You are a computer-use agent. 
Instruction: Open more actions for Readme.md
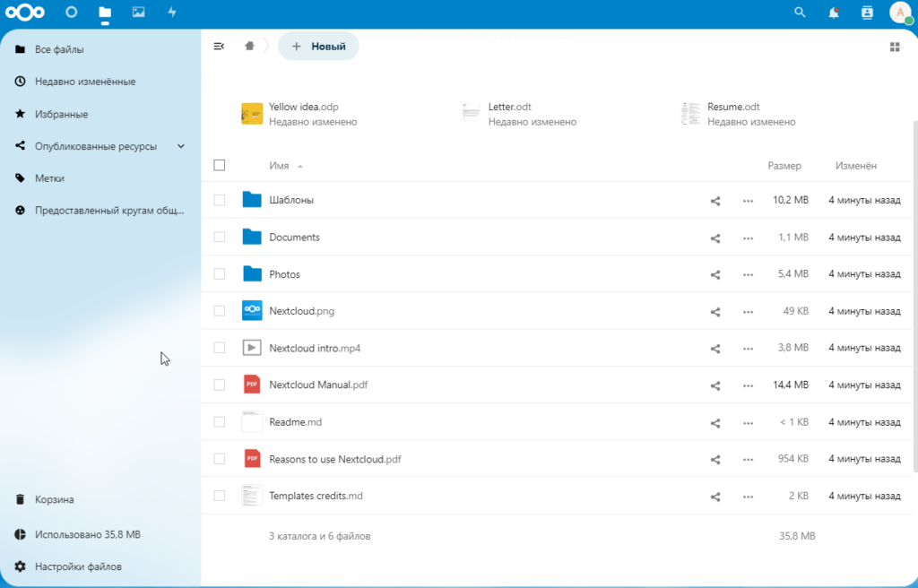[749, 423]
